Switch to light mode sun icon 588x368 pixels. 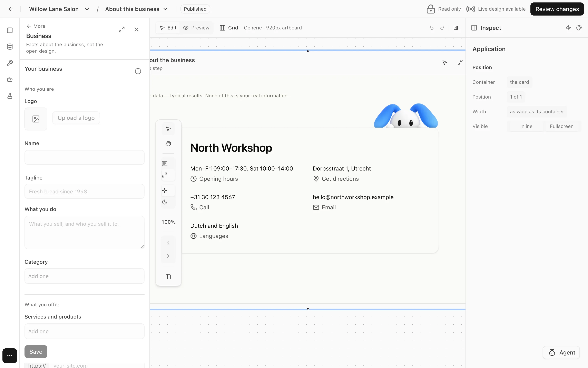pos(165,191)
